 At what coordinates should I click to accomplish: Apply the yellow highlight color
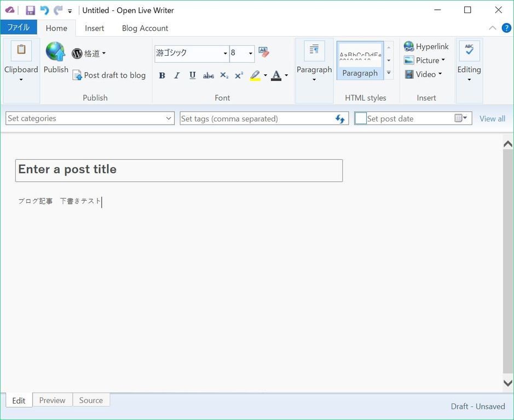pos(255,75)
